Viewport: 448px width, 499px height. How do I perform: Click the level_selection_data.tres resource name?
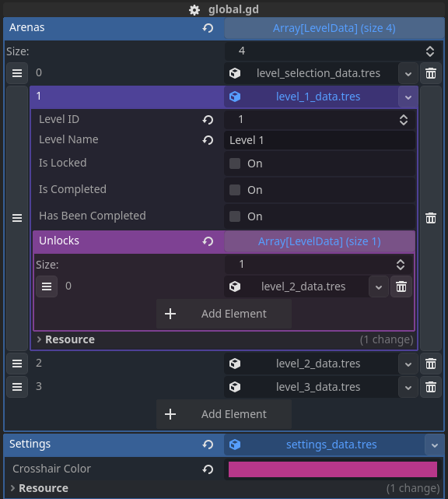point(318,73)
